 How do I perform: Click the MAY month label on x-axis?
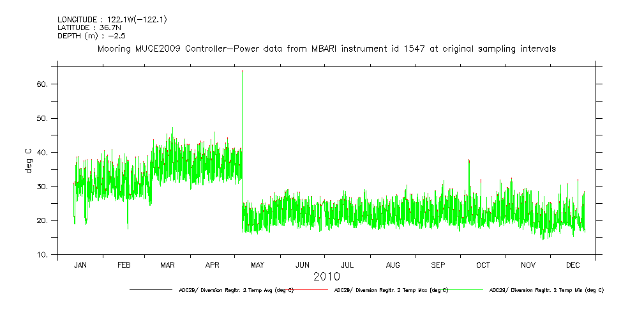coord(257,264)
